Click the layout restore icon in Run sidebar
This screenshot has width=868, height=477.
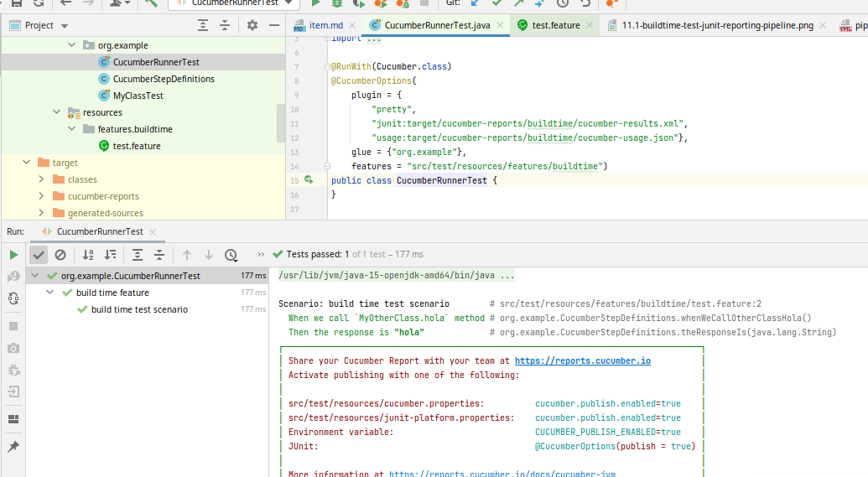pyautogui.click(x=13, y=418)
